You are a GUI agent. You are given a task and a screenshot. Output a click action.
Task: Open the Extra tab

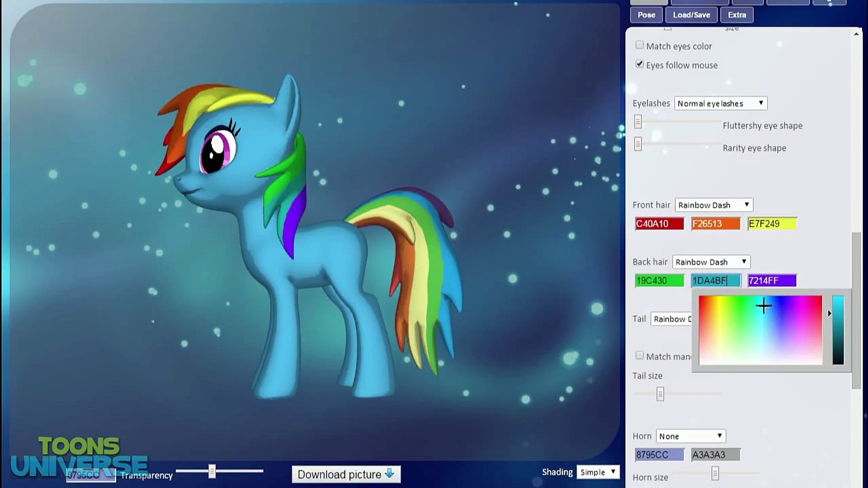[x=736, y=15]
